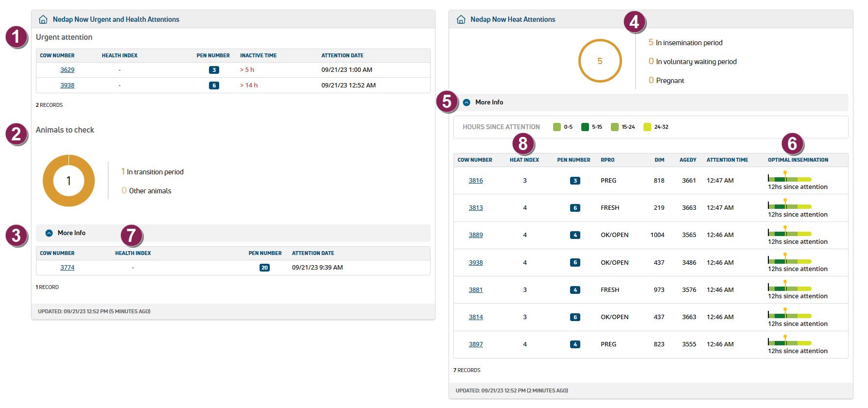Screen dimensions: 868x408
Task: Click attention date '09/21/23 9:39 AM'
Action: [317, 268]
